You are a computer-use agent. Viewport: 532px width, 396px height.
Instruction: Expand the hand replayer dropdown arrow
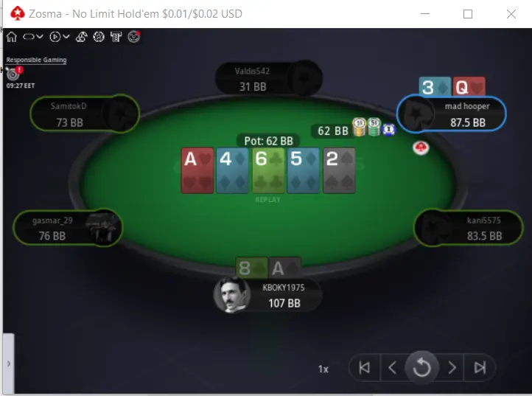pos(66,36)
